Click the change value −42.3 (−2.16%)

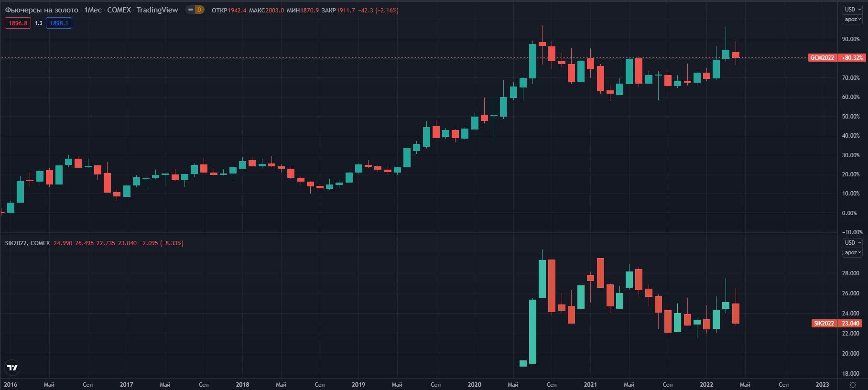(378, 10)
